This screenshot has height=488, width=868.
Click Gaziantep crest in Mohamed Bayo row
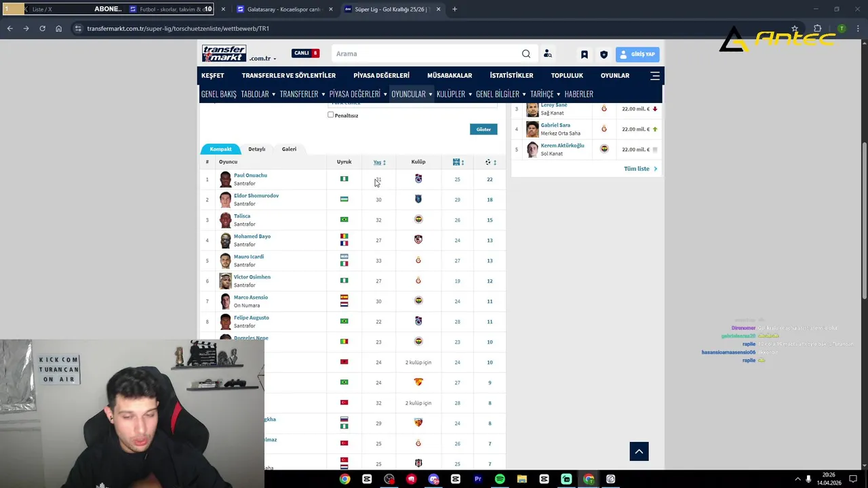(x=418, y=240)
